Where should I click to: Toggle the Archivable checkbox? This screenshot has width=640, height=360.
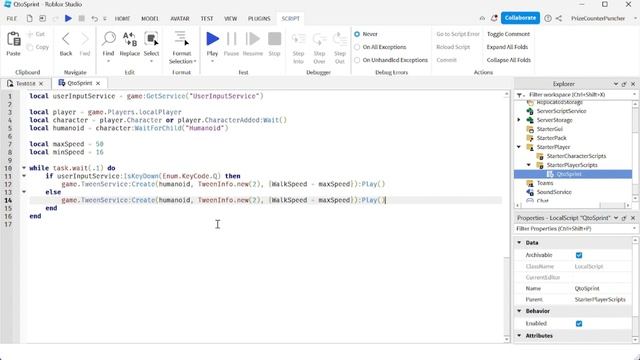[x=579, y=255]
